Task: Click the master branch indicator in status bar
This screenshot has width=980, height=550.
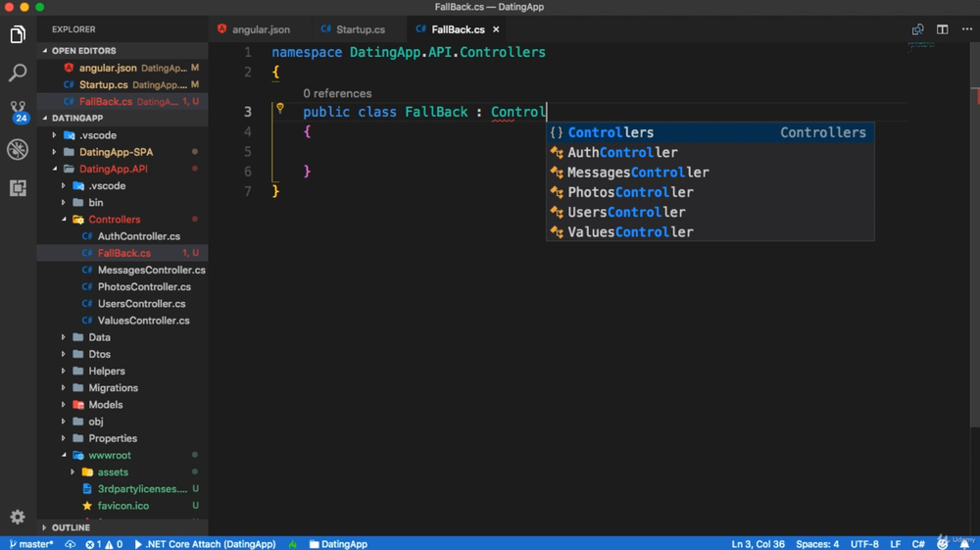Action: click(x=31, y=544)
